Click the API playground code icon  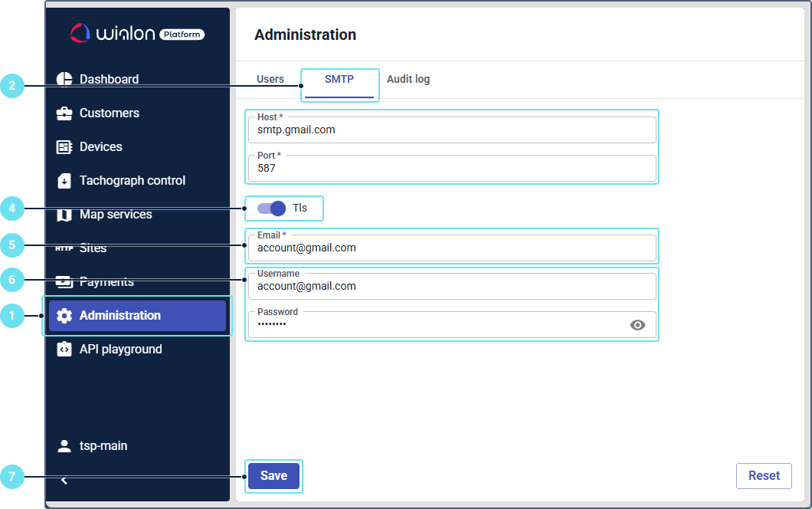pyautogui.click(x=64, y=350)
